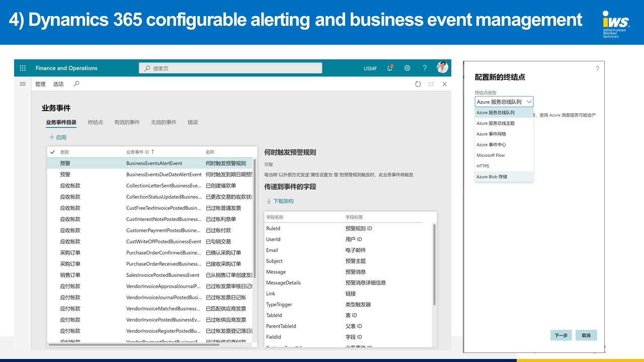Click the download arrow icon for 下载架构
Viewport: 644px width, 362px height.
tap(269, 201)
